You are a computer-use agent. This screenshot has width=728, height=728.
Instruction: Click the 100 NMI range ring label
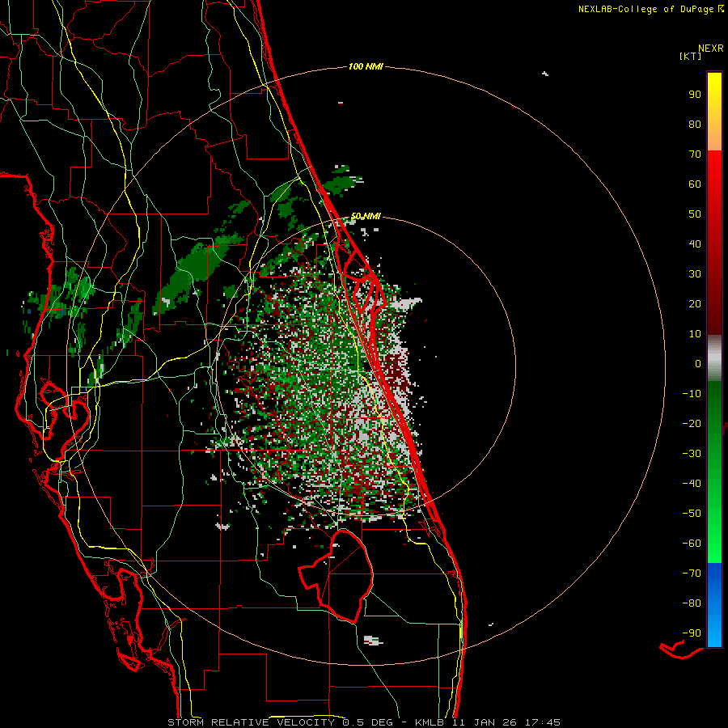pos(366,66)
